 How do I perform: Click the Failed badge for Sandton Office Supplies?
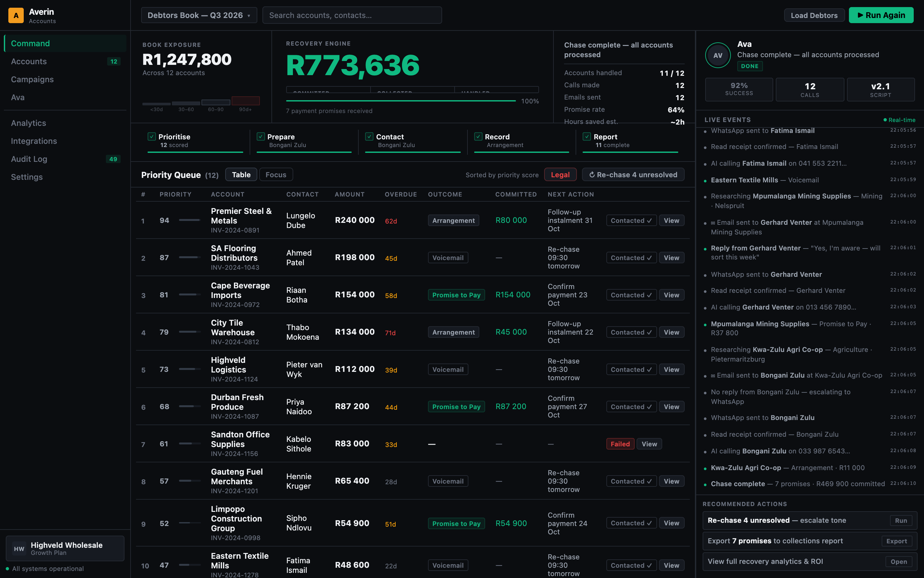(x=620, y=444)
